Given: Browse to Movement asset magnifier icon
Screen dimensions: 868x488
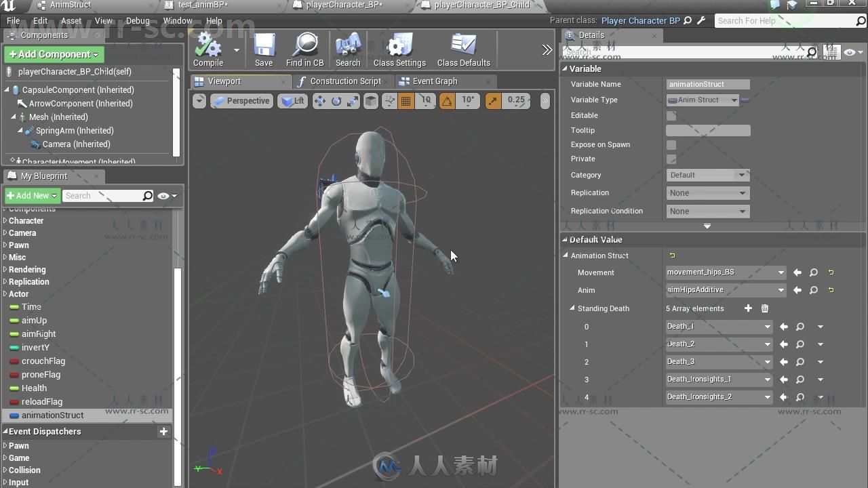Looking at the screenshot, I should (814, 272).
